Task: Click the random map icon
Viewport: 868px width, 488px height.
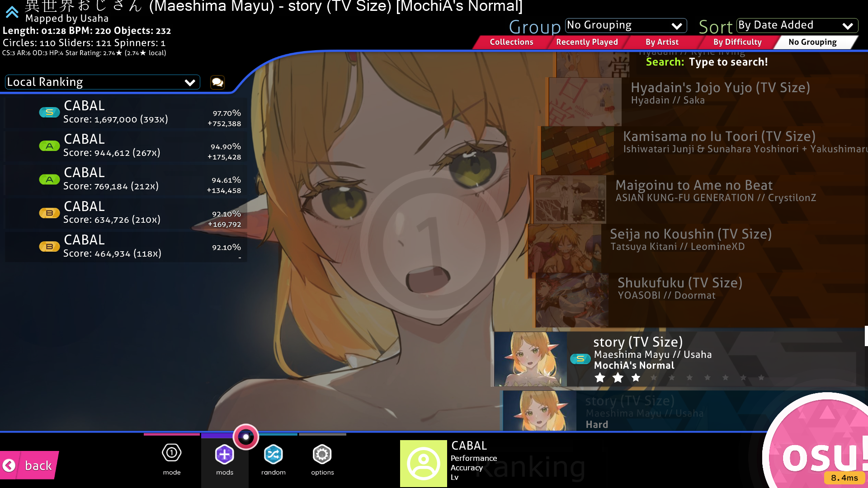Action: coord(273,454)
